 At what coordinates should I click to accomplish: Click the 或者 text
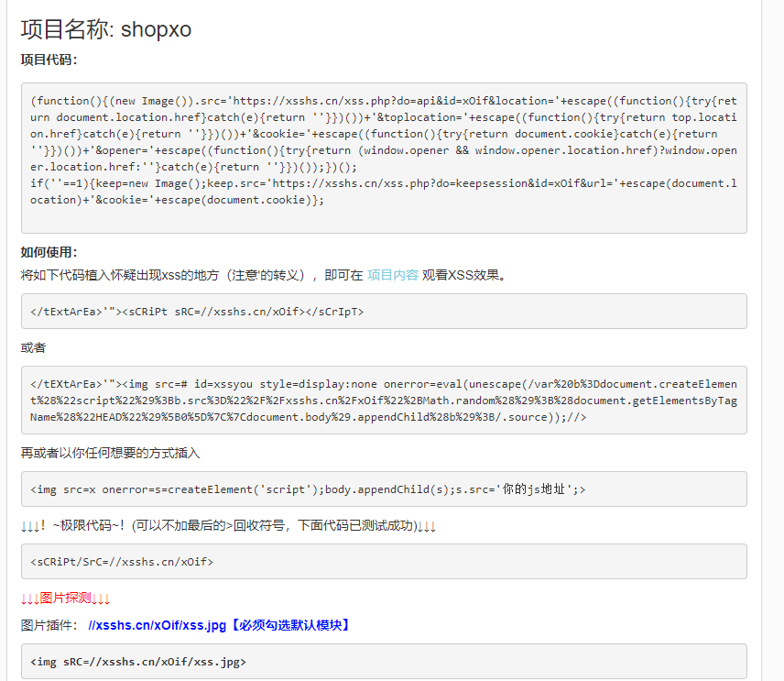(33, 347)
